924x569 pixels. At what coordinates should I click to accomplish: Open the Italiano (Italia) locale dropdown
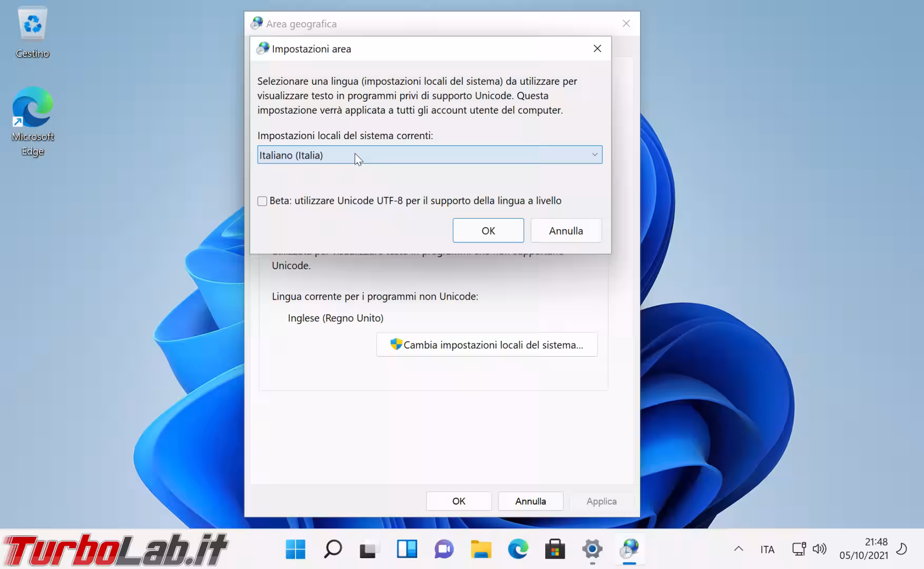(x=429, y=155)
